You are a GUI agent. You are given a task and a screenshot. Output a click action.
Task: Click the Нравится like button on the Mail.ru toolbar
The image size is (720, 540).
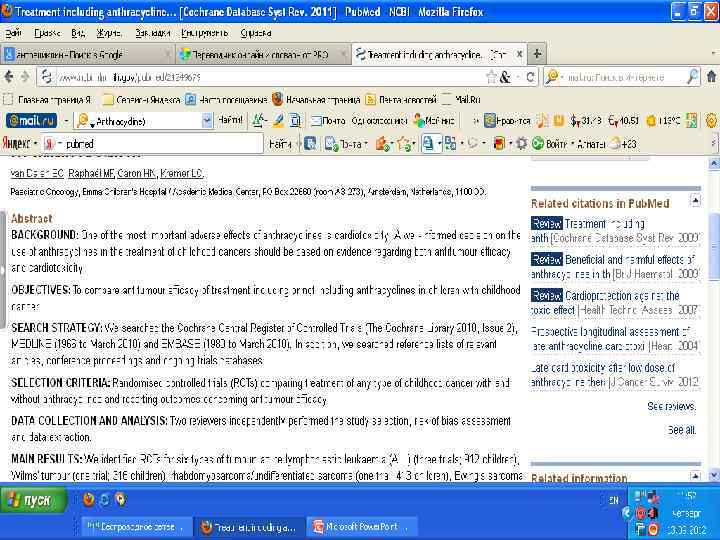click(x=507, y=121)
